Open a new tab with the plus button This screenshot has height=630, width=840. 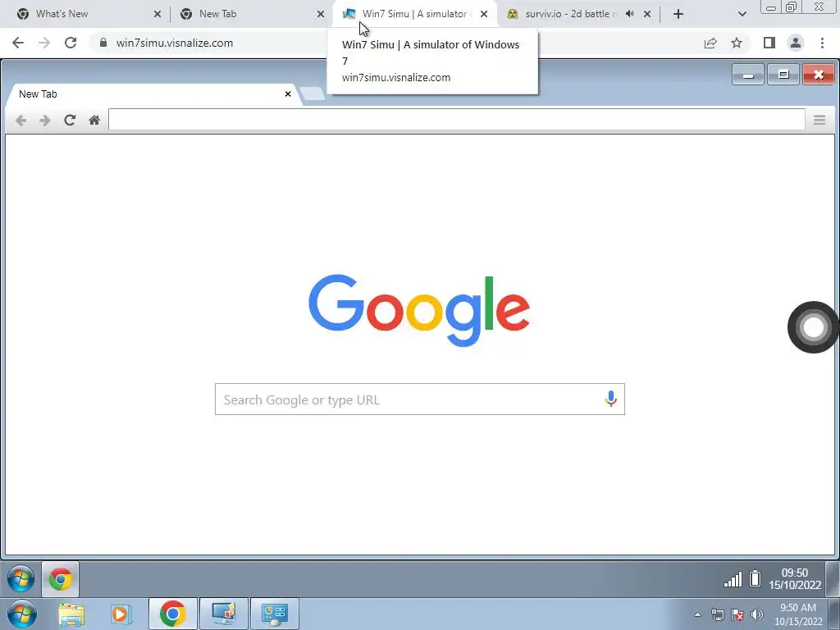coord(678,15)
